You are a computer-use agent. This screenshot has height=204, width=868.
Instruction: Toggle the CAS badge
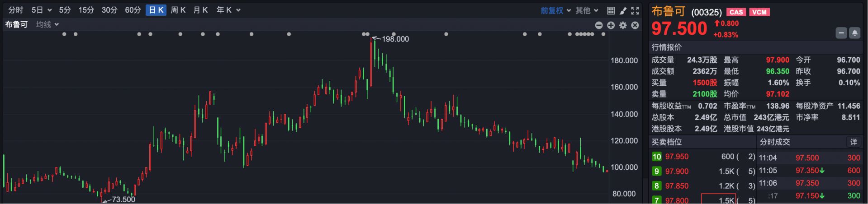(x=736, y=12)
